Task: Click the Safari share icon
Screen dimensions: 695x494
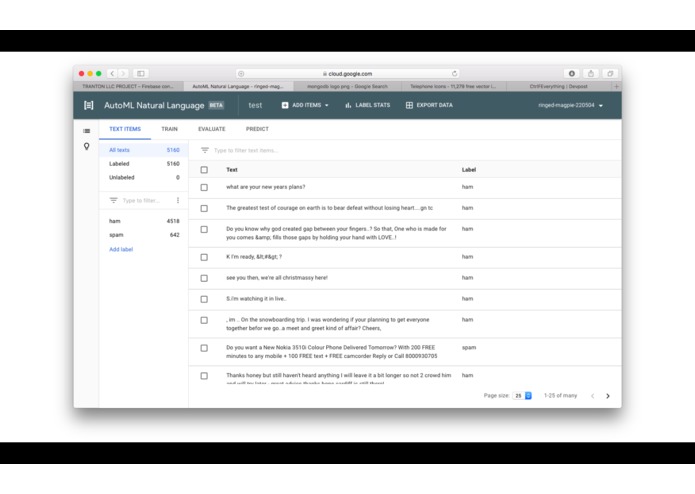Action: coord(591,74)
